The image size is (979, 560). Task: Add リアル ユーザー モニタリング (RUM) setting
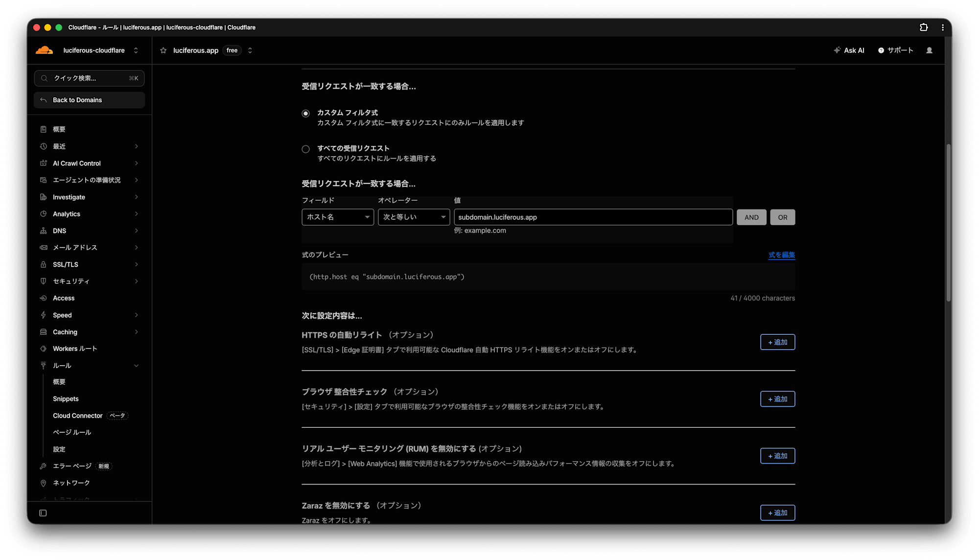point(777,456)
